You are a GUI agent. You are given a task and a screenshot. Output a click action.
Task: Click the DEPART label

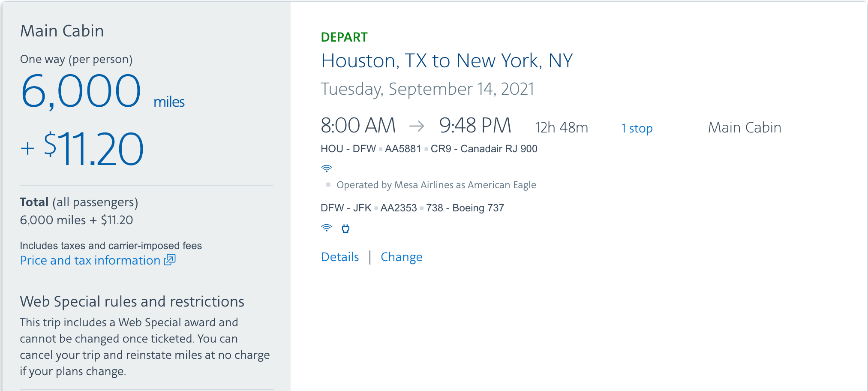[x=344, y=37]
